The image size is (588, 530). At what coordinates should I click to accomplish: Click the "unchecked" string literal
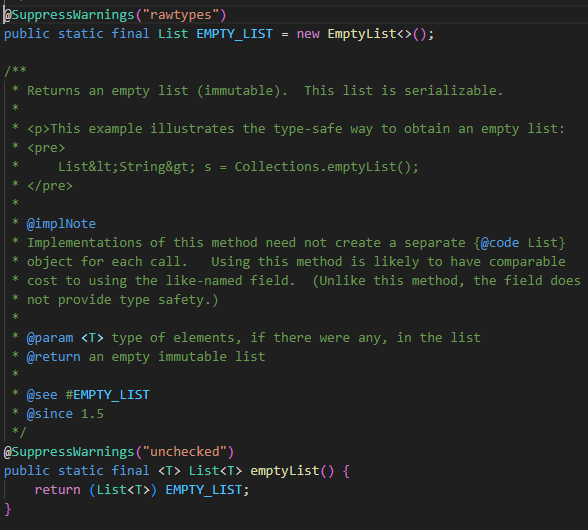pos(184,452)
